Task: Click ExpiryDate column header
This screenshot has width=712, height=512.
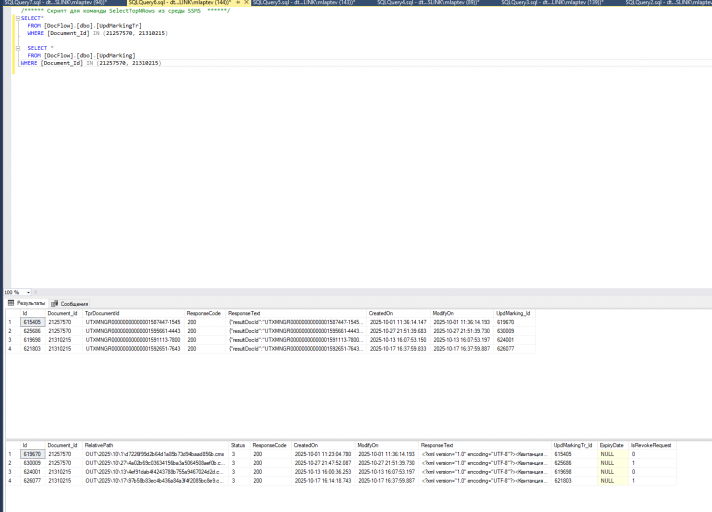Action: click(x=612, y=445)
